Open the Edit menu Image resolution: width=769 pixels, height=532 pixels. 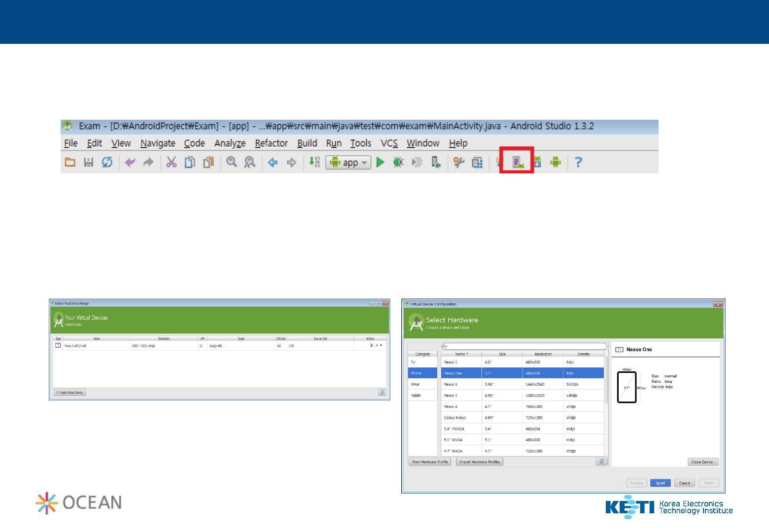[95, 143]
